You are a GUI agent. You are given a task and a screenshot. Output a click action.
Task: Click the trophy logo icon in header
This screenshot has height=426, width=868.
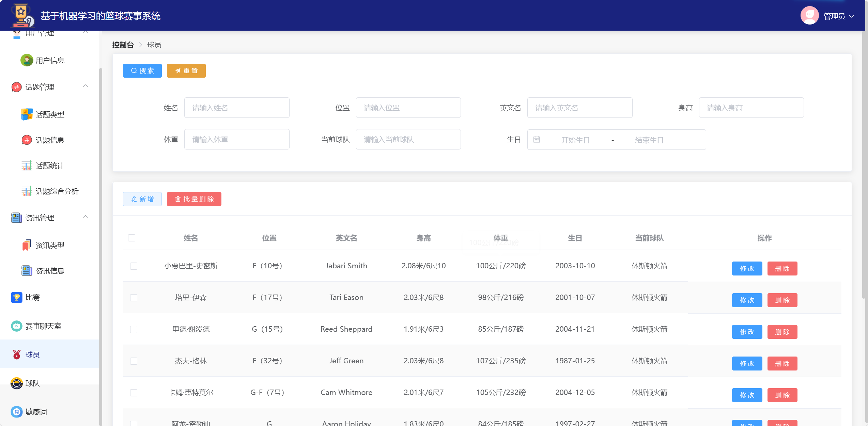(22, 15)
